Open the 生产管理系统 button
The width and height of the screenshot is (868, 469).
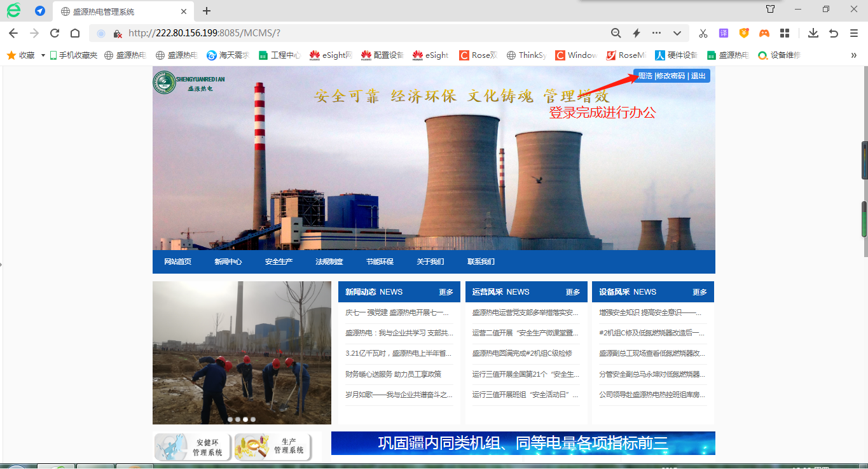(x=273, y=447)
